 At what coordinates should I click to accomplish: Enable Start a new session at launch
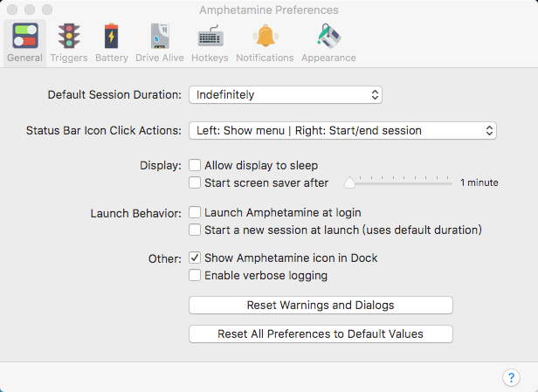pyautogui.click(x=195, y=230)
